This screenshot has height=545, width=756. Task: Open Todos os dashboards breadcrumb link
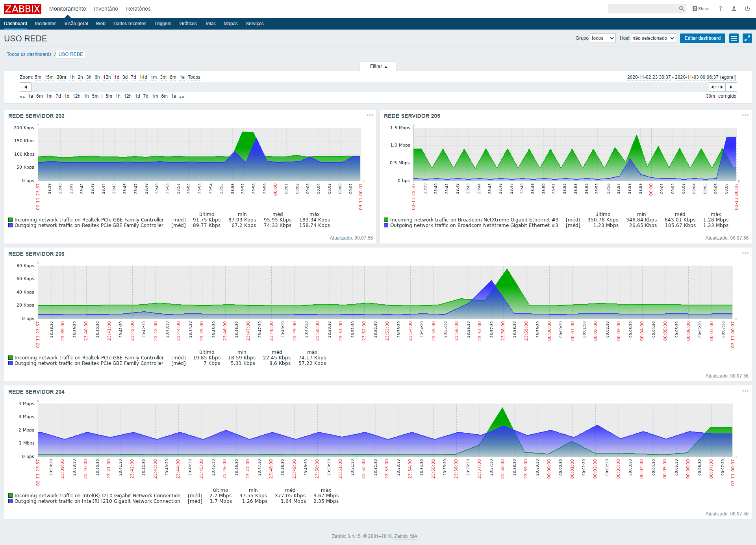click(x=29, y=54)
